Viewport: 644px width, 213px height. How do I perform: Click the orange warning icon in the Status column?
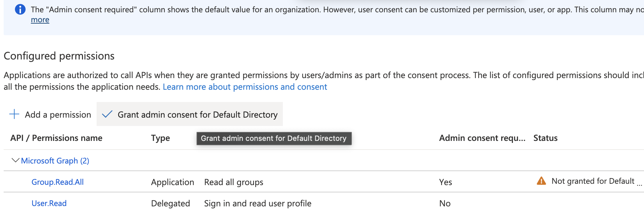tap(541, 181)
